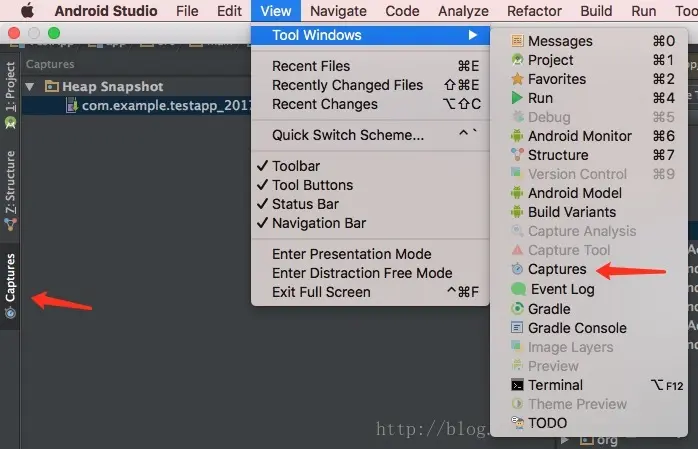Click the Favorites star icon
This screenshot has height=449, width=698.
517,79
